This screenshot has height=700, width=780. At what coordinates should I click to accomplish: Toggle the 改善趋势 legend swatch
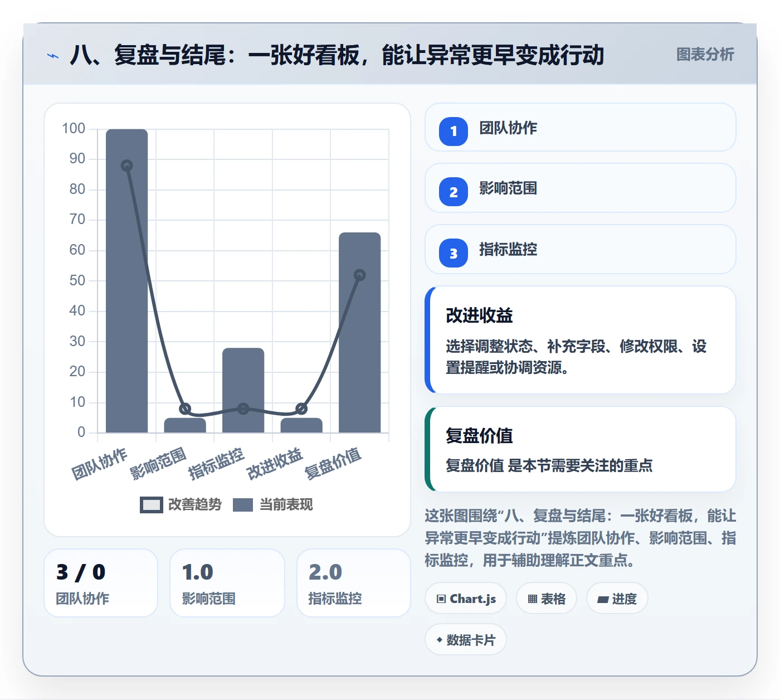pos(152,505)
